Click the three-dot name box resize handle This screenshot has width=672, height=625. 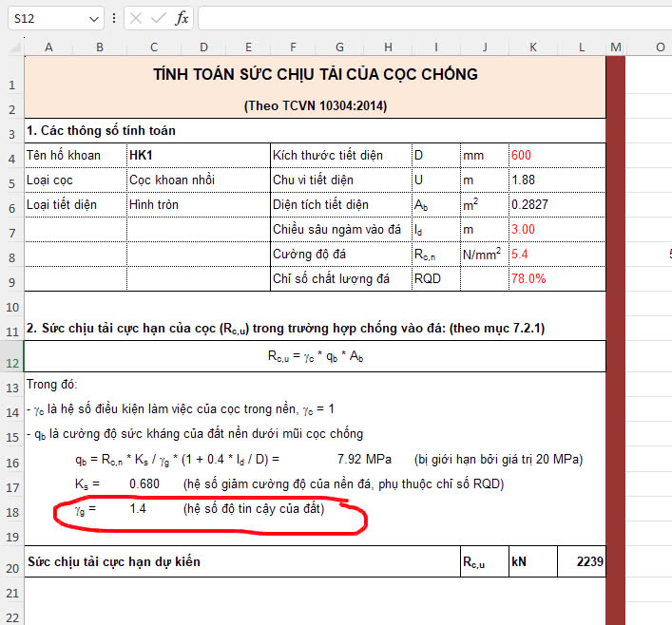[114, 18]
